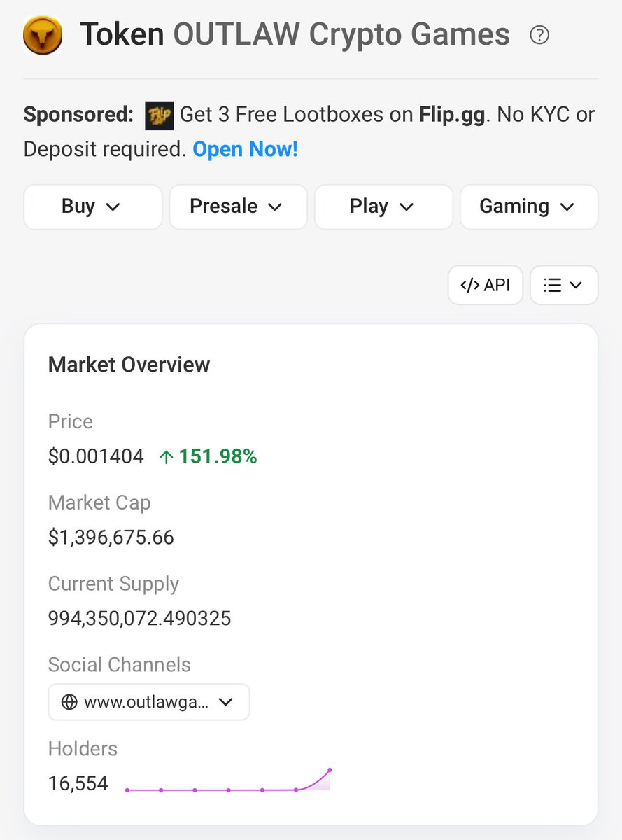The image size is (622, 840).
Task: Click the Flip.gg bold text
Action: pyautogui.click(x=452, y=115)
